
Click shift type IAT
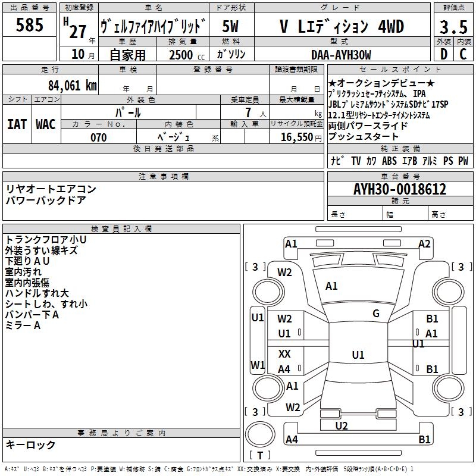point(17,124)
